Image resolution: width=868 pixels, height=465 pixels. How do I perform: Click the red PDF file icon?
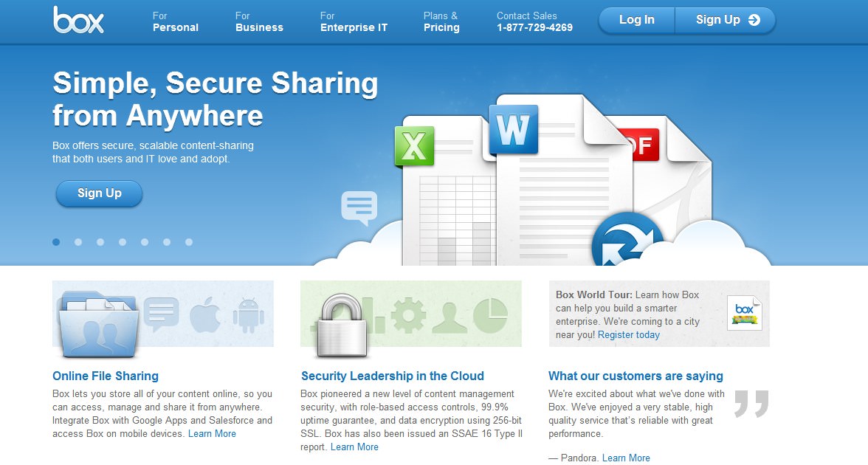coord(641,145)
